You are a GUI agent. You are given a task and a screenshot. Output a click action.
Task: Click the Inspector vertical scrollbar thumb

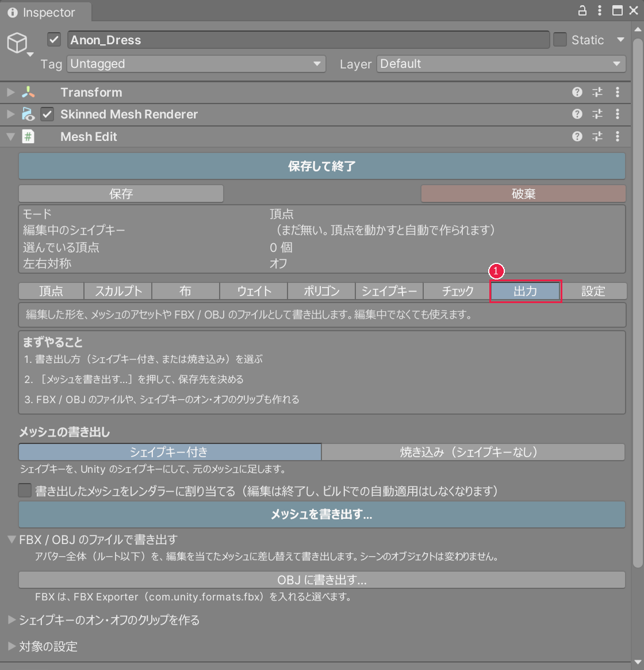638,303
